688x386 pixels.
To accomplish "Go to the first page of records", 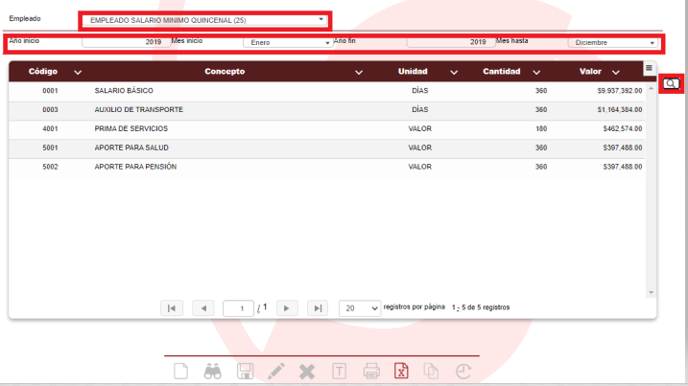I will (x=172, y=308).
